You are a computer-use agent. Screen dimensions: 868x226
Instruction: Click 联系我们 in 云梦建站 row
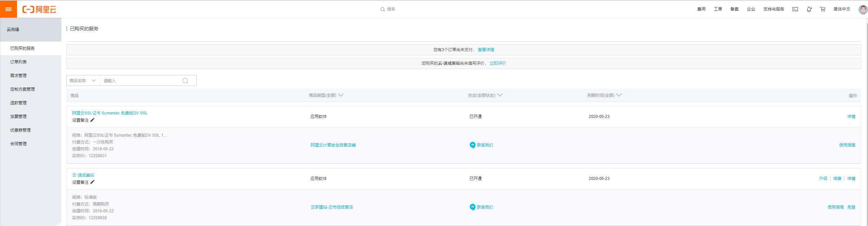pos(485,207)
